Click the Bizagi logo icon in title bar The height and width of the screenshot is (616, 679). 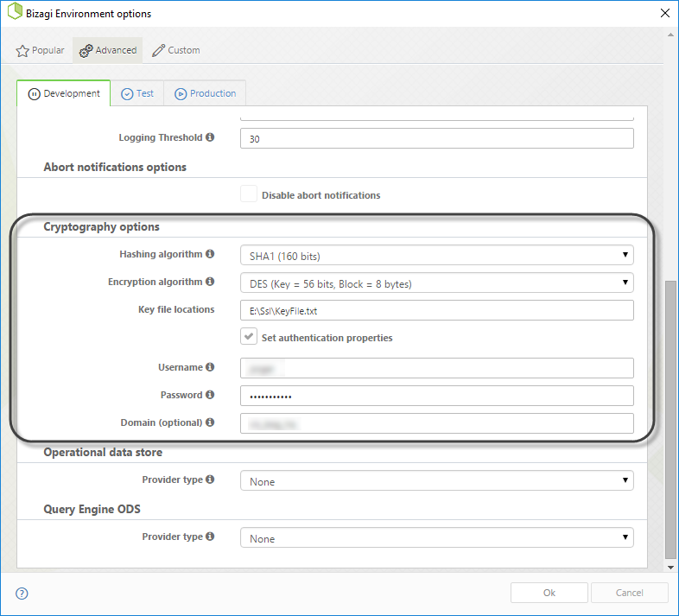point(15,11)
